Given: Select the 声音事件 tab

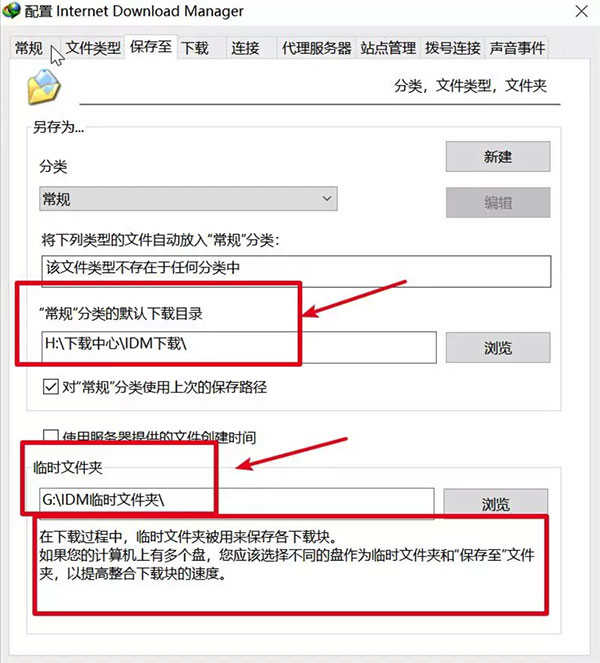Looking at the screenshot, I should [517, 48].
